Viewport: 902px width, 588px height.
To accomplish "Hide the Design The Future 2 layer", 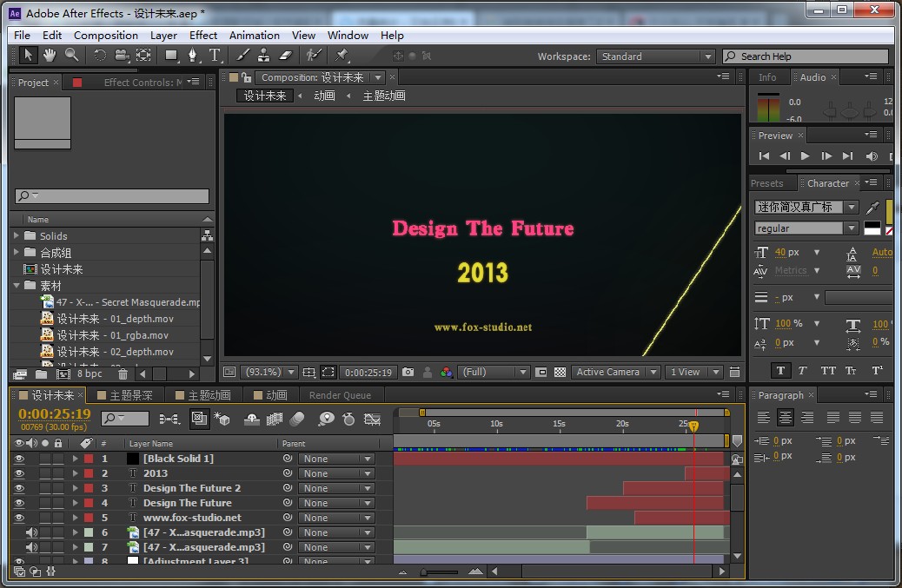I will [x=19, y=488].
